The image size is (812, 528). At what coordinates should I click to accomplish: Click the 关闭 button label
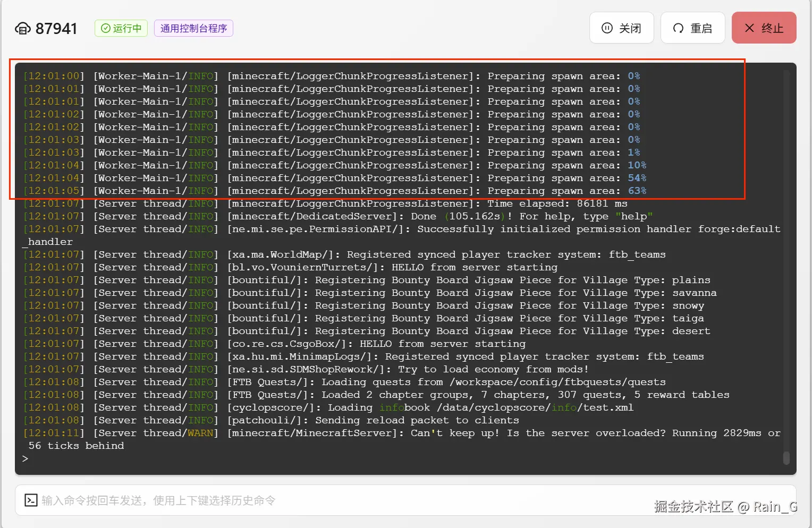pos(630,28)
